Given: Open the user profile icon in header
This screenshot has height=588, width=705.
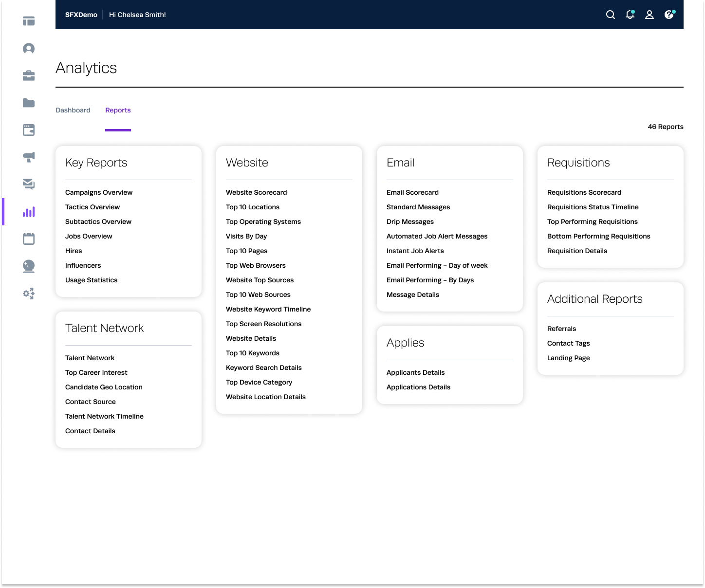Looking at the screenshot, I should [649, 15].
